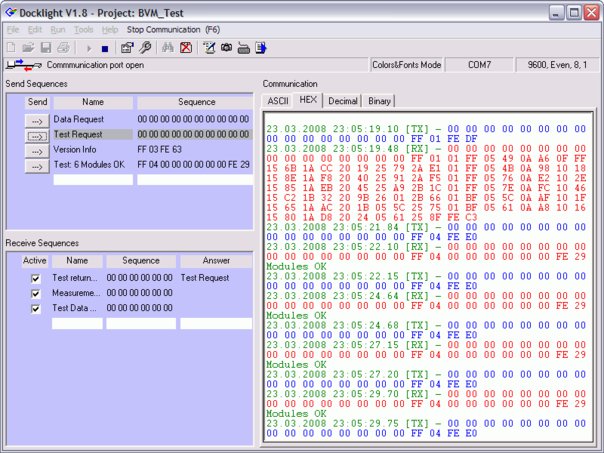The height and width of the screenshot is (453, 604).
Task: Click the Print toolbar icon
Action: click(64, 48)
